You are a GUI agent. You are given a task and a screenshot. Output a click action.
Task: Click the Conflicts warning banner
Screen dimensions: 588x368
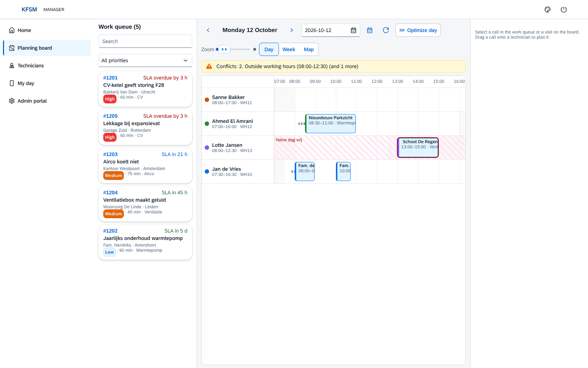[x=334, y=66]
